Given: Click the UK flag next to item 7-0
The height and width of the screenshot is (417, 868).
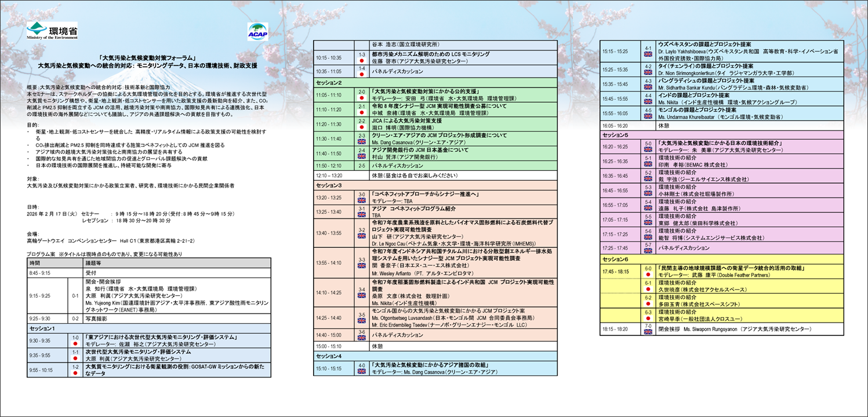Looking at the screenshot, I should (x=648, y=332).
